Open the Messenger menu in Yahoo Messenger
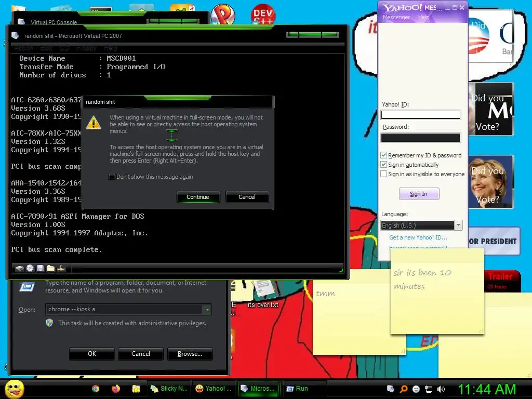The image size is (532, 399). click(396, 17)
